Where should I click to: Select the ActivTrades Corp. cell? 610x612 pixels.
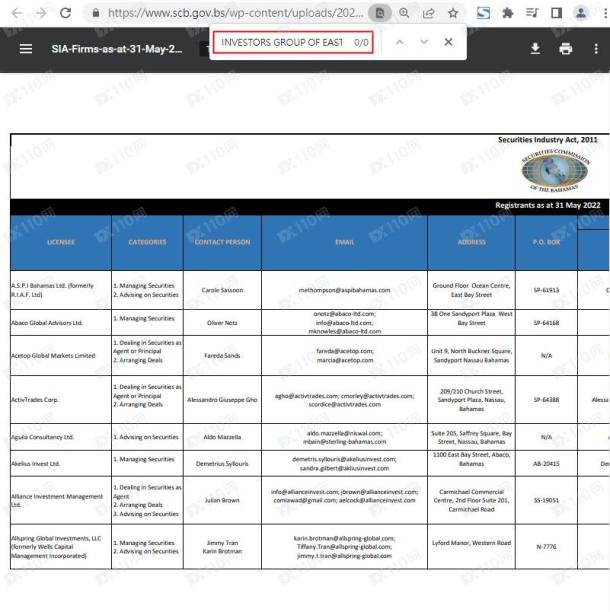pyautogui.click(x=60, y=400)
